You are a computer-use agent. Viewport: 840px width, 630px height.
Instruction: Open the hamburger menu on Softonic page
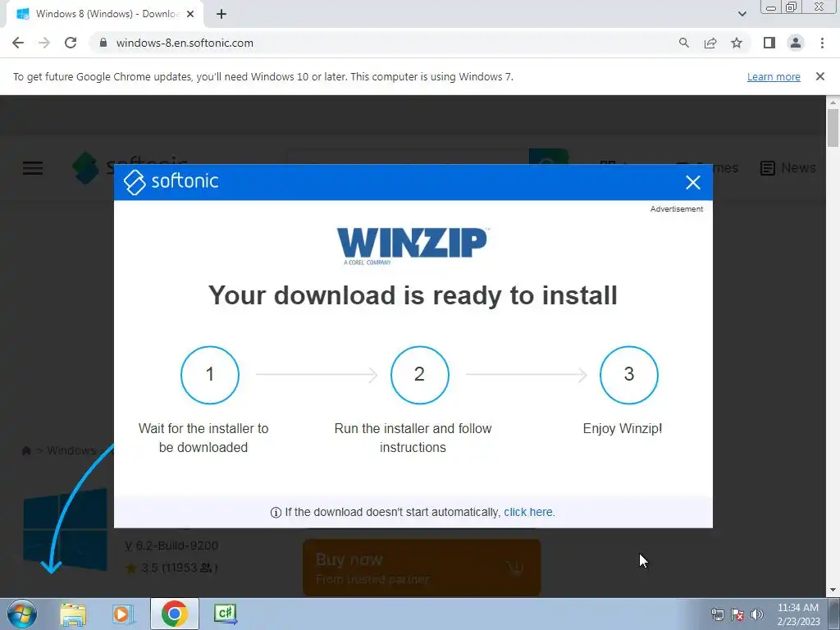(33, 168)
